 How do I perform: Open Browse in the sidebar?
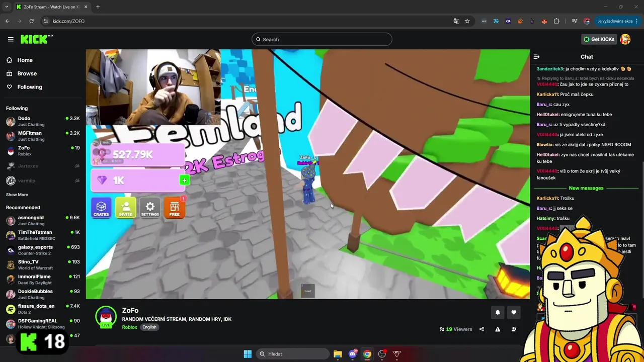(27, 73)
